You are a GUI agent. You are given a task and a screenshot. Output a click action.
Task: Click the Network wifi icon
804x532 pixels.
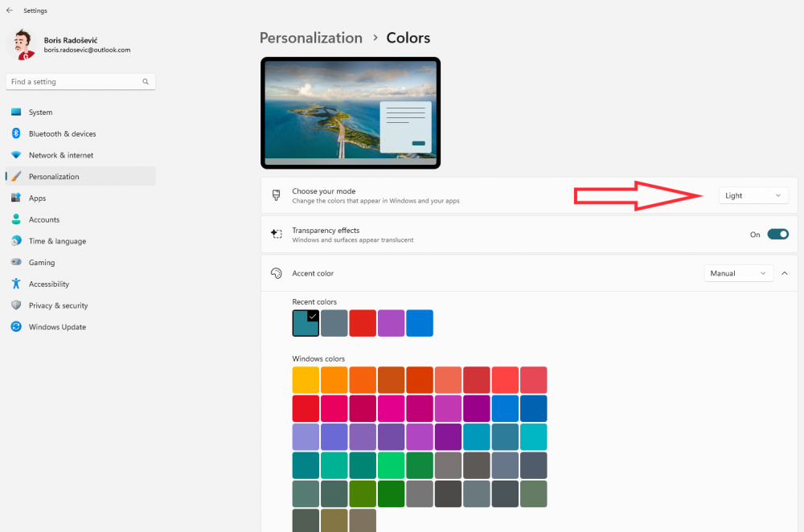tap(16, 155)
